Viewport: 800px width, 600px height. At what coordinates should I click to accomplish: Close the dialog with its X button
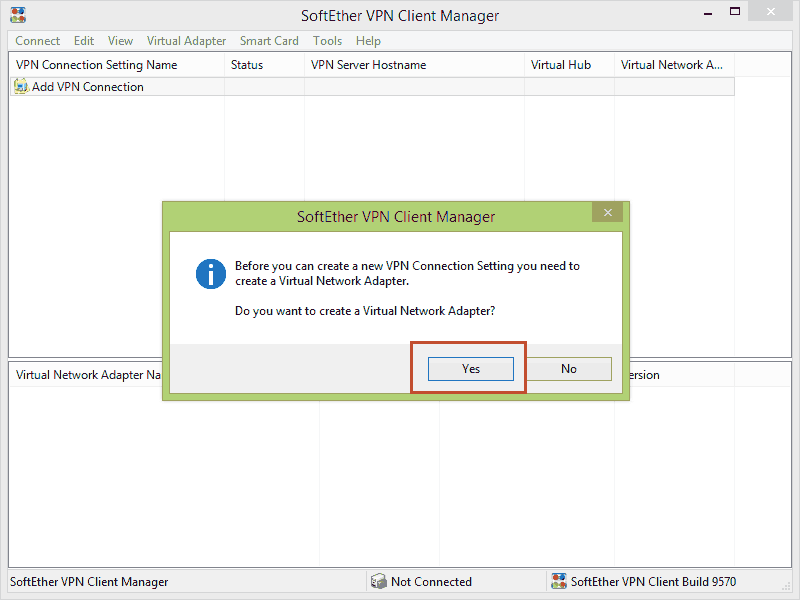point(608,212)
